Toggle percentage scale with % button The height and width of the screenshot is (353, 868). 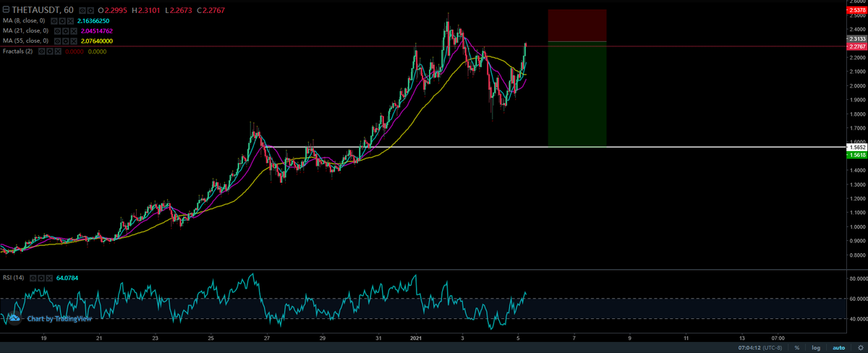pyautogui.click(x=797, y=348)
